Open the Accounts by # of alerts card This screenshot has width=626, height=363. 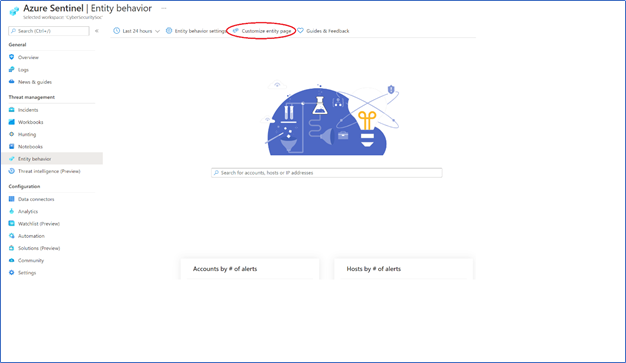(250, 269)
